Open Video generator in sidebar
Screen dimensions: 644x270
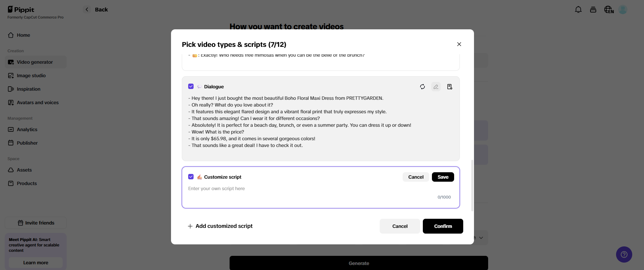point(35,62)
